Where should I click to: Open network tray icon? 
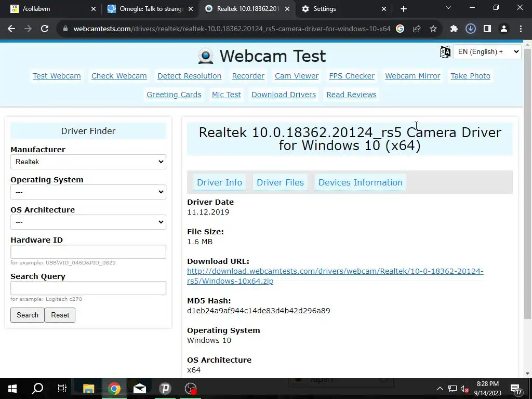(453, 389)
